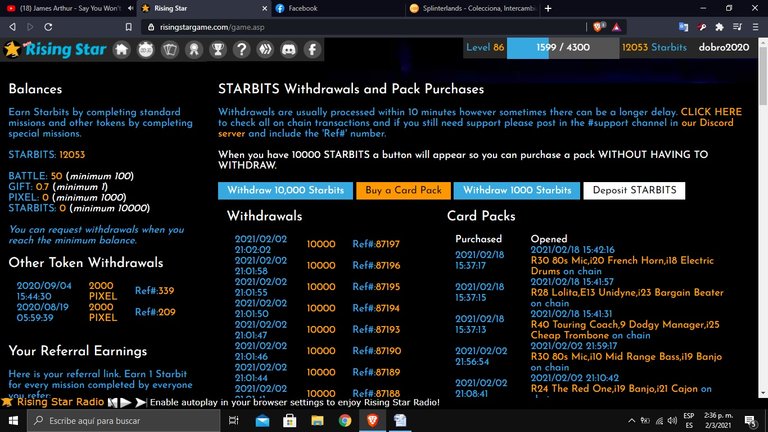Follow the CLICK HERE transactions link
Image resolution: width=768 pixels, height=432 pixels.
point(711,112)
